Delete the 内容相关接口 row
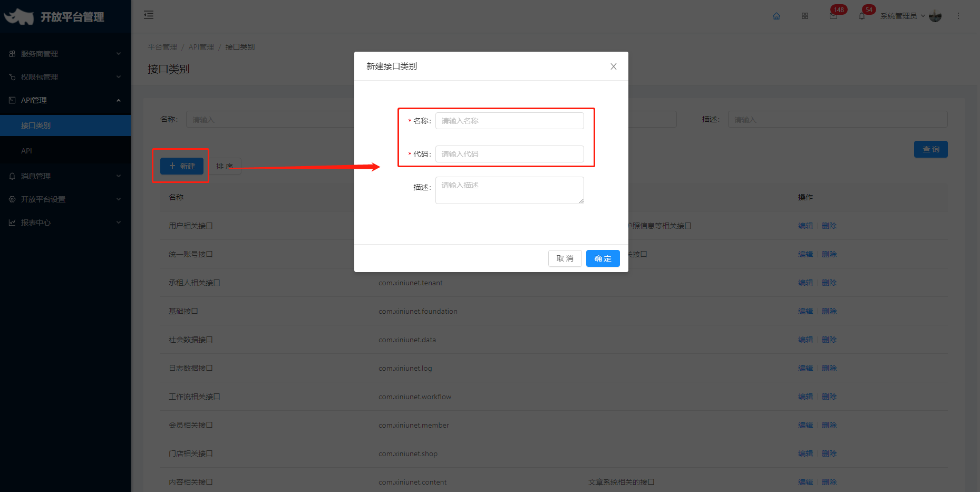The height and width of the screenshot is (492, 980). click(x=829, y=482)
